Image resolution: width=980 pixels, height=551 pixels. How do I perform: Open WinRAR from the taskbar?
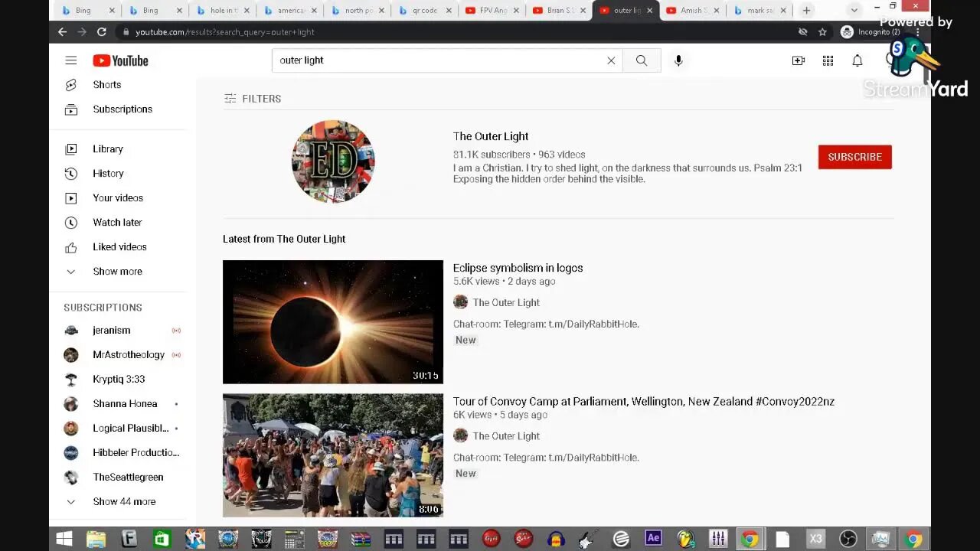(x=361, y=539)
